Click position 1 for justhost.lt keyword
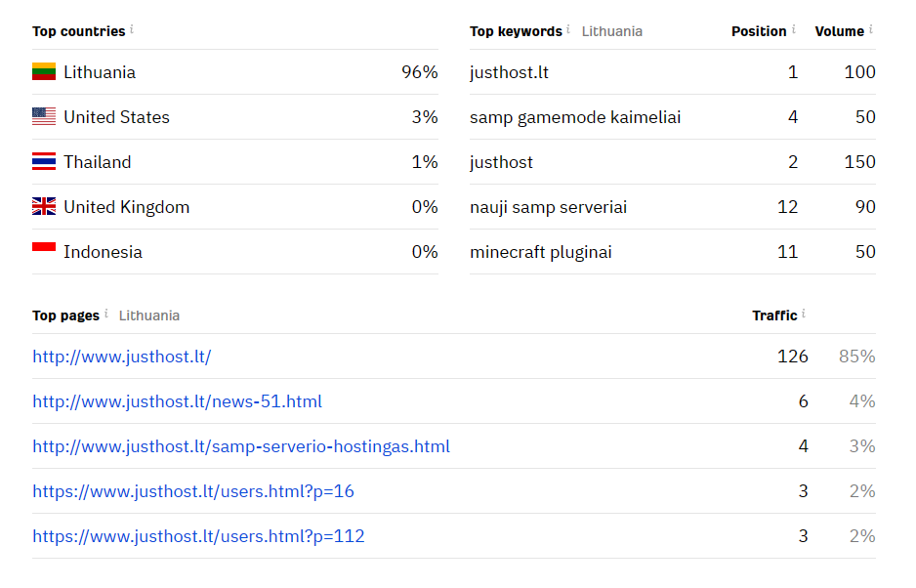 coord(793,72)
